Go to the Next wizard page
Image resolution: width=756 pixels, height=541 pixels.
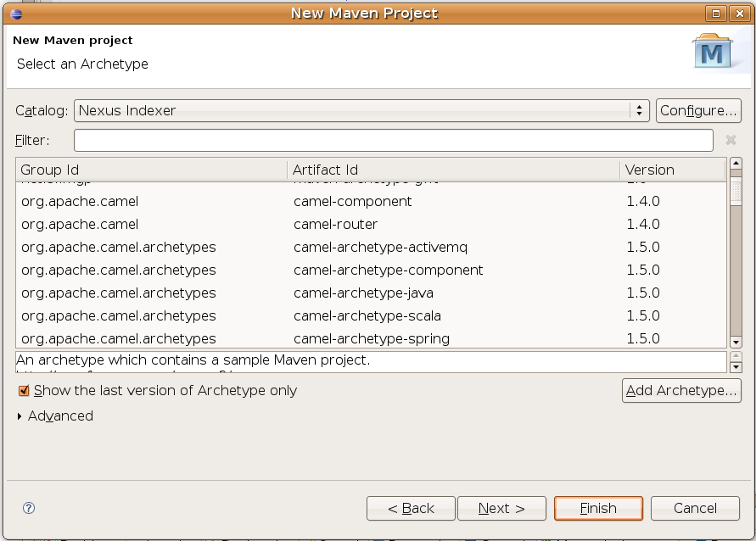click(501, 508)
